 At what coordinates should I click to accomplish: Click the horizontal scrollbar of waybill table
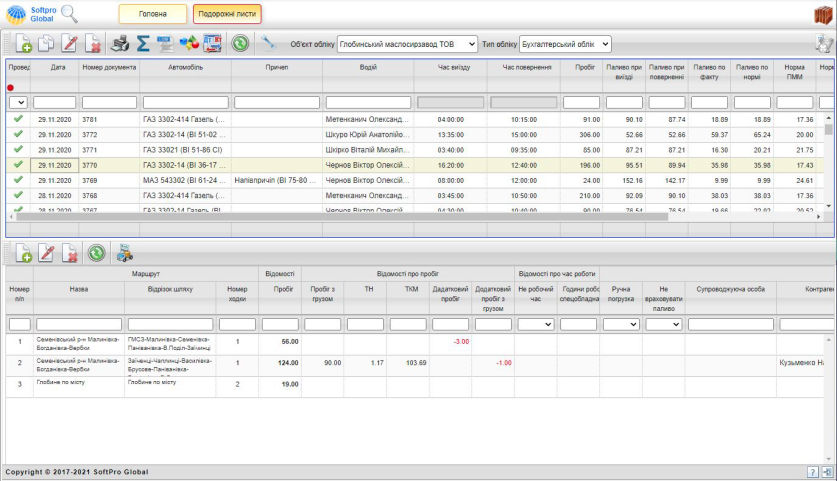(x=342, y=217)
